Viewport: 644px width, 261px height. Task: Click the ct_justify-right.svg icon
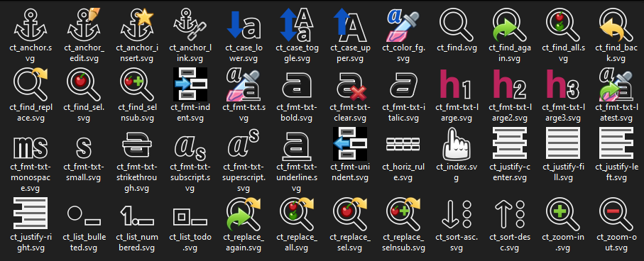pyautogui.click(x=31, y=213)
